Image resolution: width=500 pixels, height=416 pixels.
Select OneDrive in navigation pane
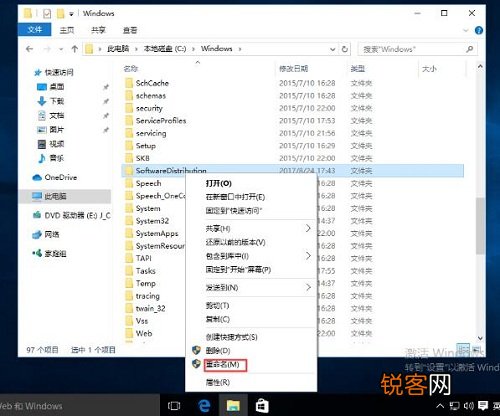[61, 177]
